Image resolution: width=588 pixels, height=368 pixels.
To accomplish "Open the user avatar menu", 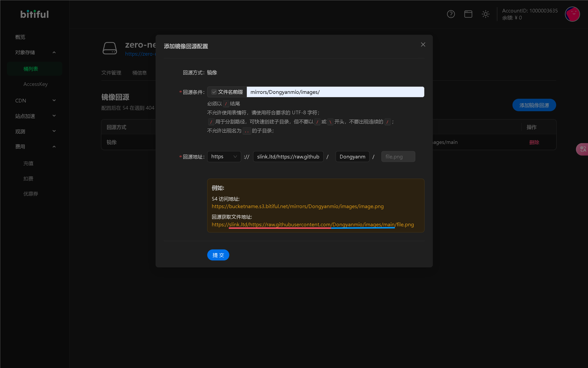I will (572, 14).
